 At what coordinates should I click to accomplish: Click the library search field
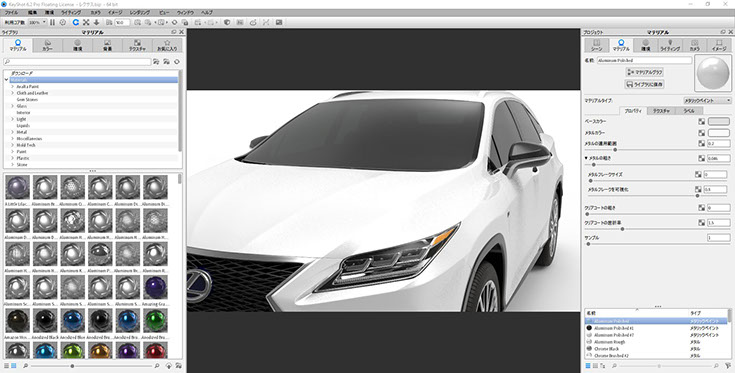[77, 62]
